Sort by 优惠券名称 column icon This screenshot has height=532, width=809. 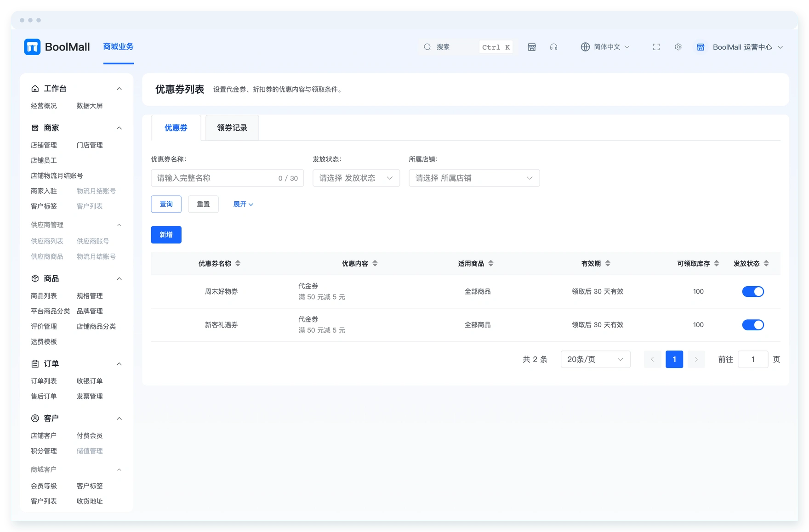click(x=238, y=263)
